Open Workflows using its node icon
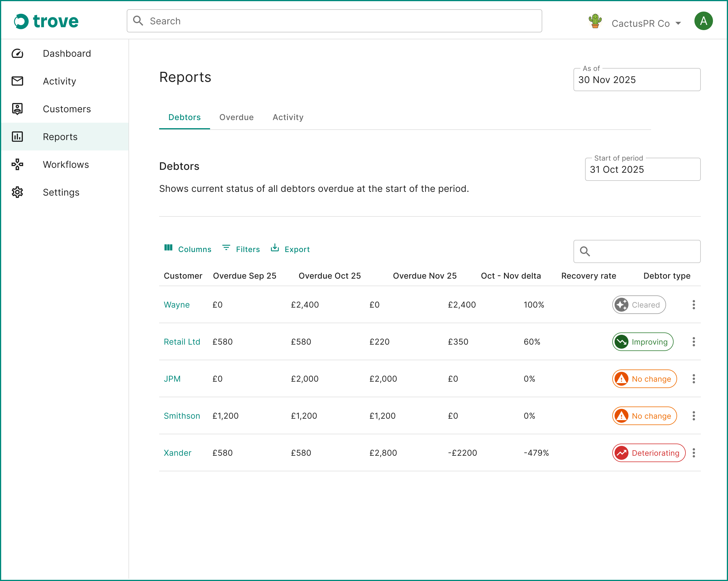 18,164
